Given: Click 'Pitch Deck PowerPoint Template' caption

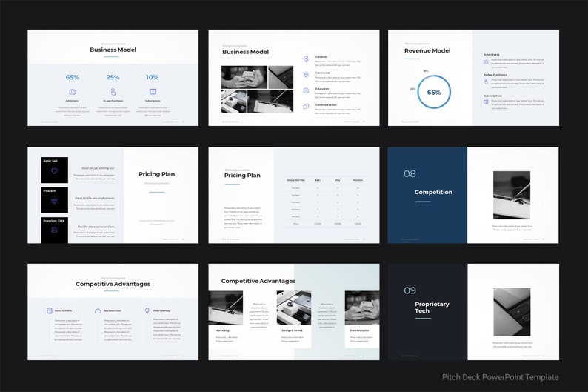Looking at the screenshot, I should point(501,377).
